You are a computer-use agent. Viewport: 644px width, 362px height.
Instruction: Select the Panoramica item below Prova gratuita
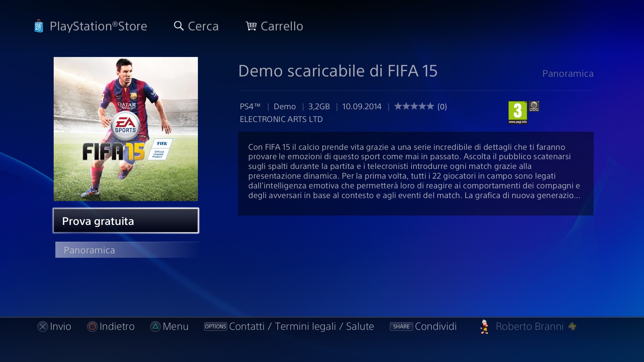coord(127,250)
